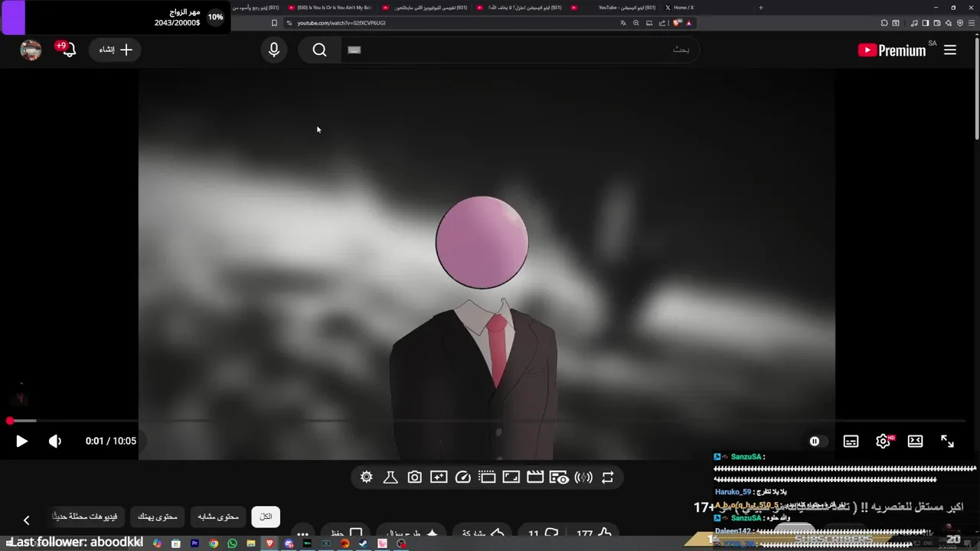Click the Create (إنشاء) button
Image resolution: width=980 pixels, height=551 pixels.
pyautogui.click(x=116, y=50)
